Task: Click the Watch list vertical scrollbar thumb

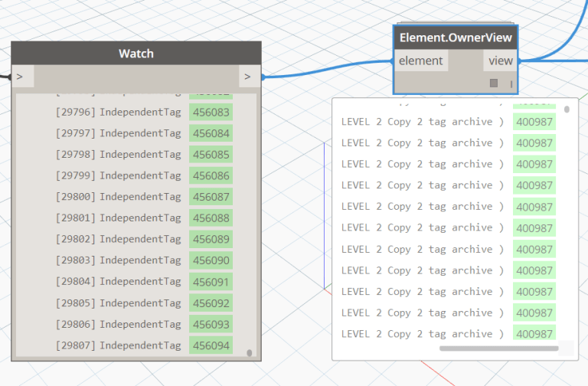Action: pos(250,352)
